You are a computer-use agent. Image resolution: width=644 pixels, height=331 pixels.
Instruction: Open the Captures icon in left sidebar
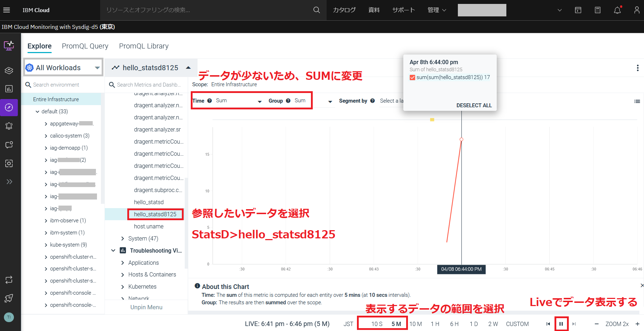[x=9, y=163]
